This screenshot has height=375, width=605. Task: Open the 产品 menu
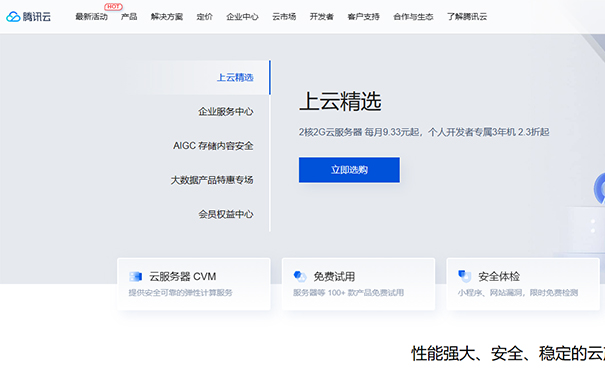coord(129,17)
